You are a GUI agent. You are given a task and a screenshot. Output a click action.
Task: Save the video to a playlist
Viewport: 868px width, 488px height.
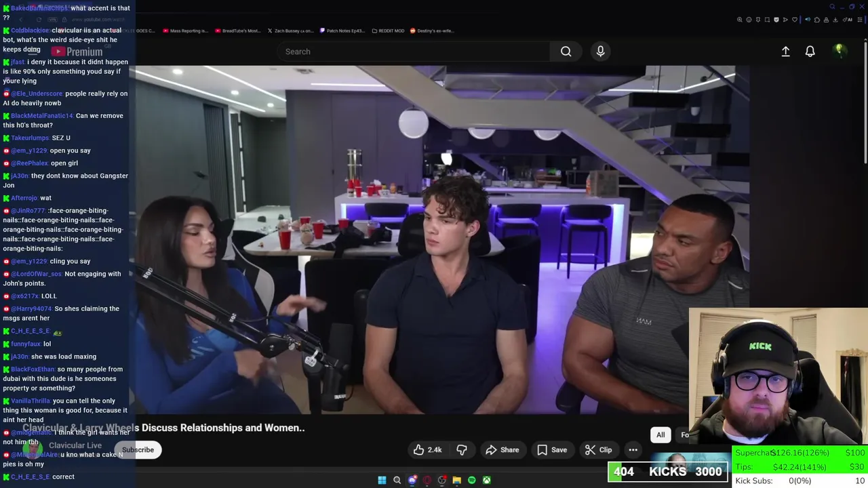click(552, 449)
